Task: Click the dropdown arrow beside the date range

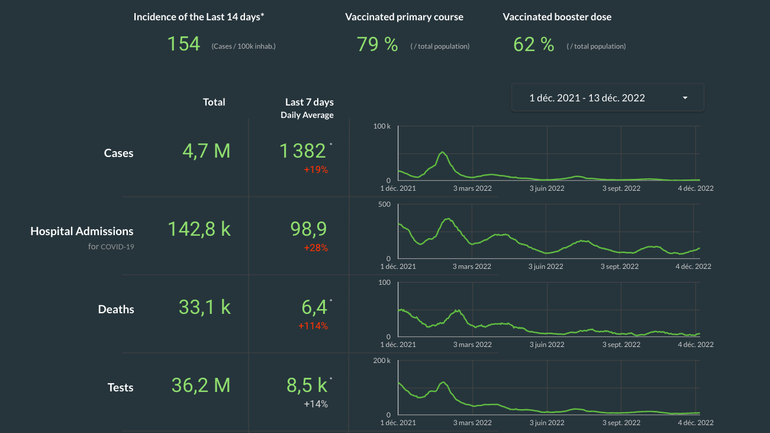Action: pos(685,98)
